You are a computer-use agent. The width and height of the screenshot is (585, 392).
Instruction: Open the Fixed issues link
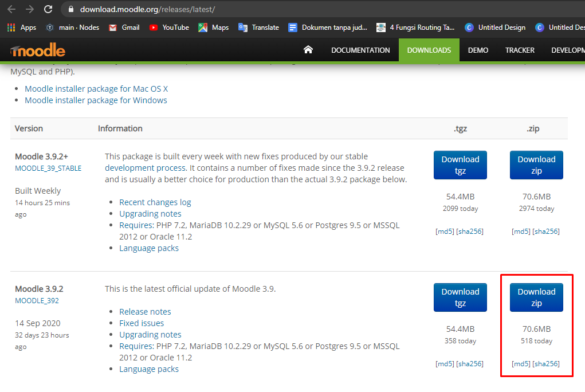142,323
